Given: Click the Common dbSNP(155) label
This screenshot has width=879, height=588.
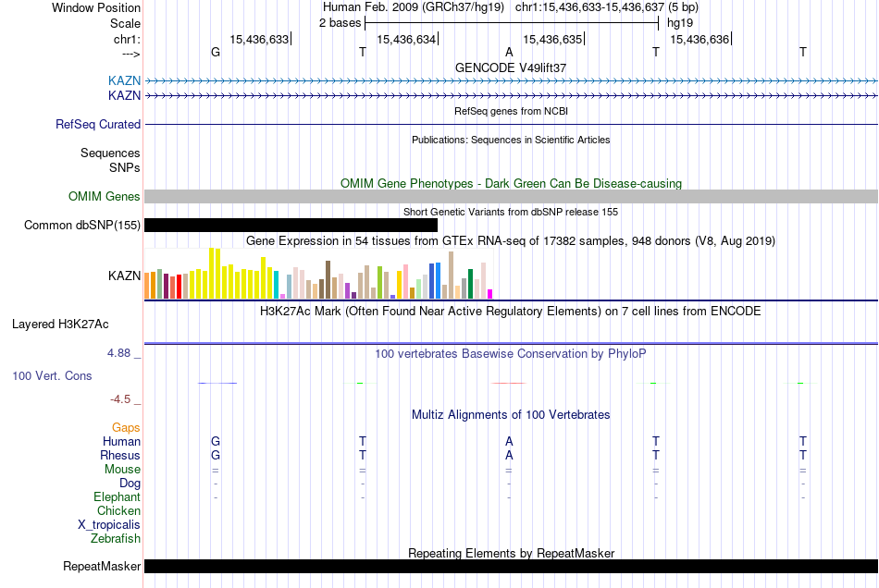Looking at the screenshot, I should point(81,225).
